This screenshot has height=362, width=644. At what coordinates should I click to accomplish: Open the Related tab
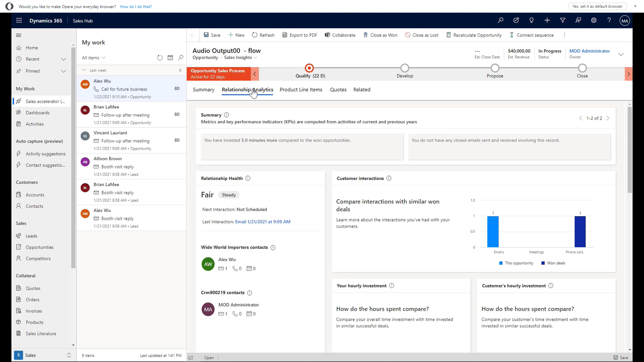[x=362, y=90]
